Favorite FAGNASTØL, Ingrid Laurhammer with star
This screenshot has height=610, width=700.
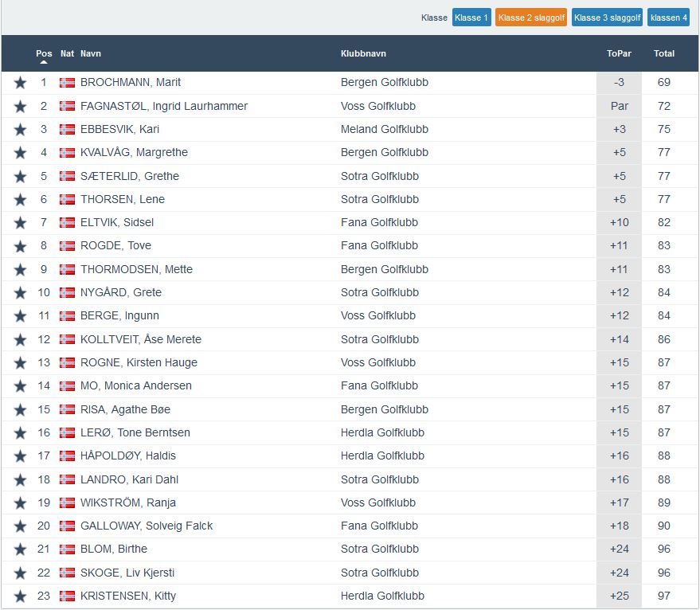[x=20, y=106]
